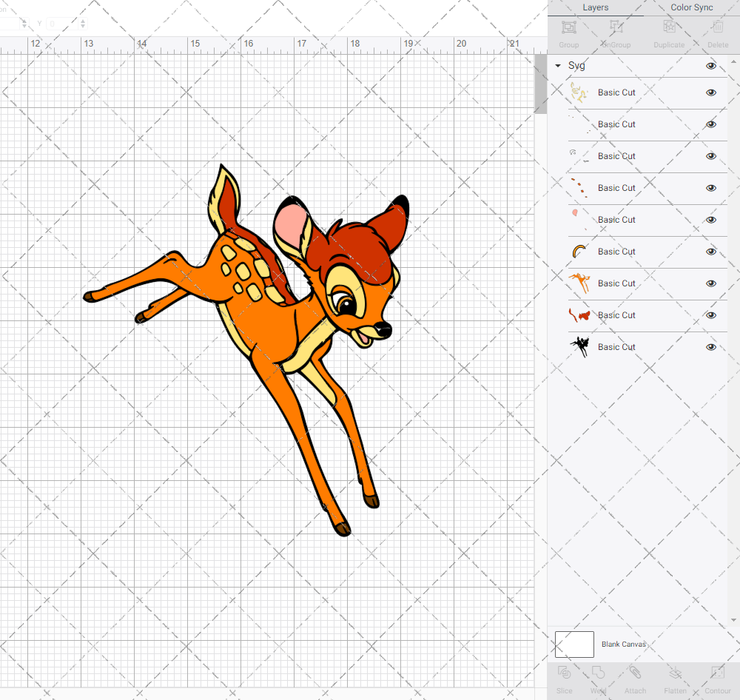
Task: Click the canvas vertical scrollbar thumb
Action: [x=540, y=84]
